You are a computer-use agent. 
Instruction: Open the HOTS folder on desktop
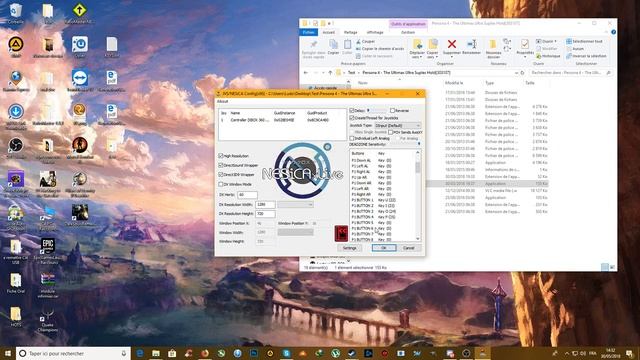[16, 316]
